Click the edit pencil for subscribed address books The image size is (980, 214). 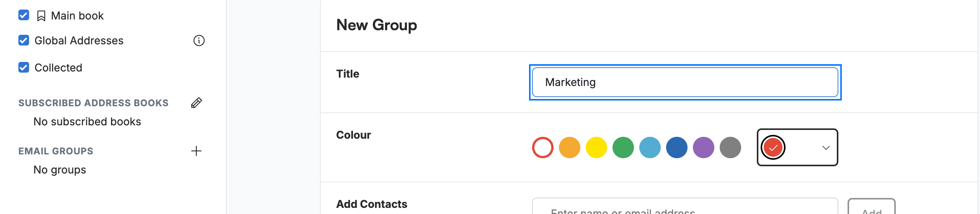pos(196,103)
